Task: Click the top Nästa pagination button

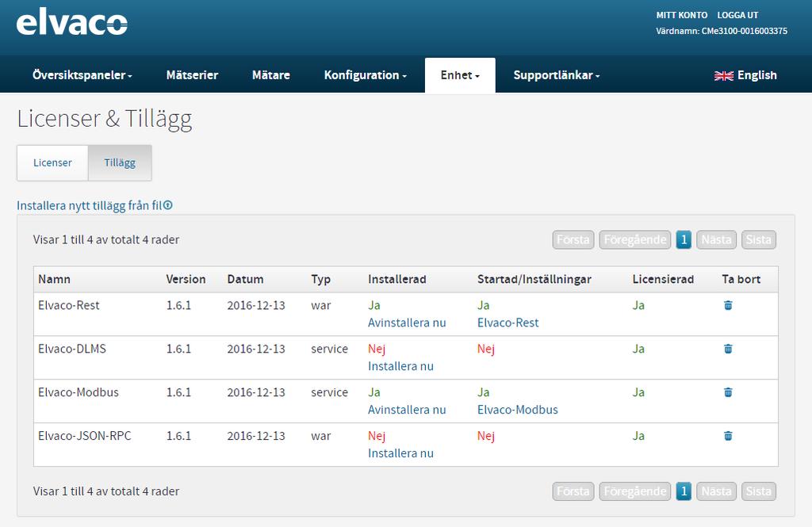Action: point(716,239)
